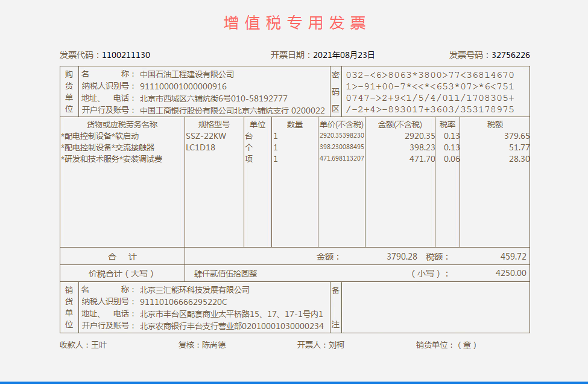Click the 销货单位：（章）label

tap(447, 345)
